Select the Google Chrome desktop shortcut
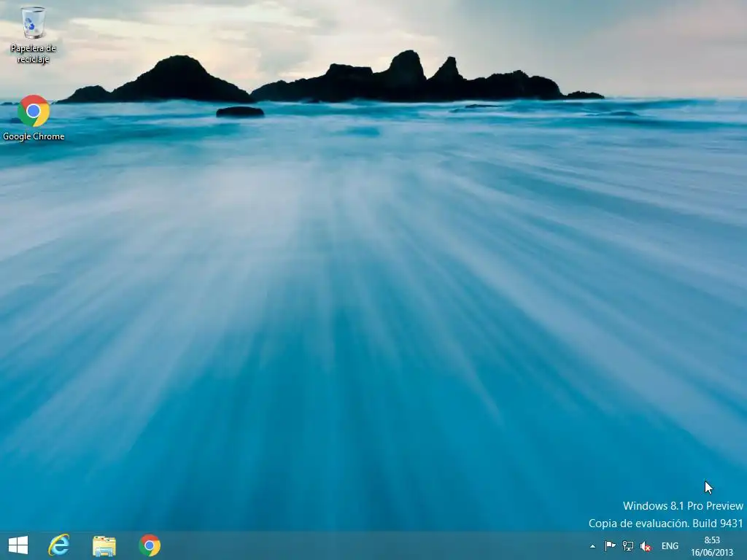The width and height of the screenshot is (747, 560). [34, 118]
